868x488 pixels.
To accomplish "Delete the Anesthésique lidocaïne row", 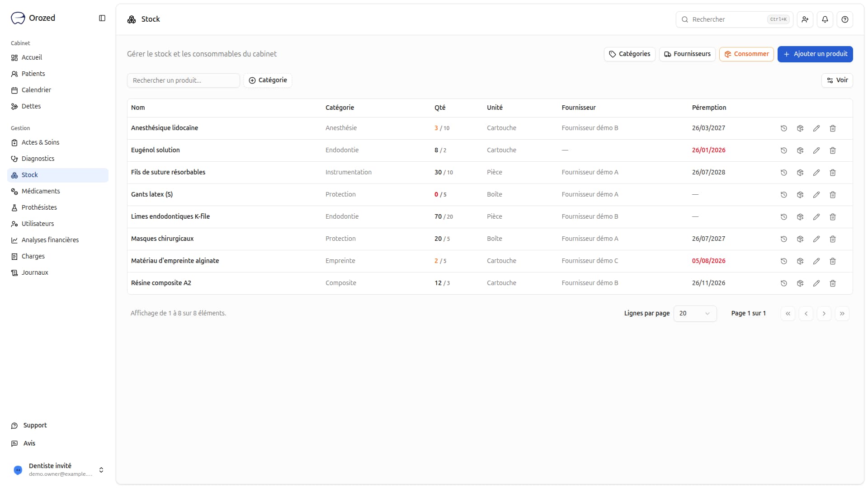I will coord(833,128).
